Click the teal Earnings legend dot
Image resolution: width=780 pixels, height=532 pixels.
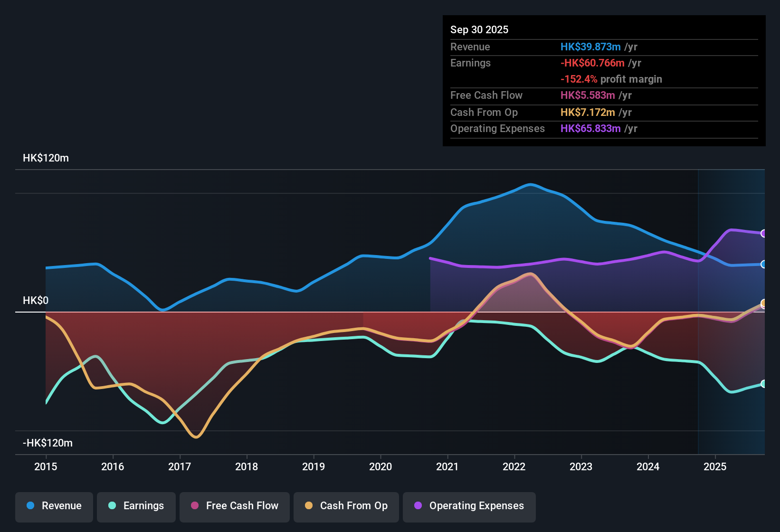click(112, 506)
